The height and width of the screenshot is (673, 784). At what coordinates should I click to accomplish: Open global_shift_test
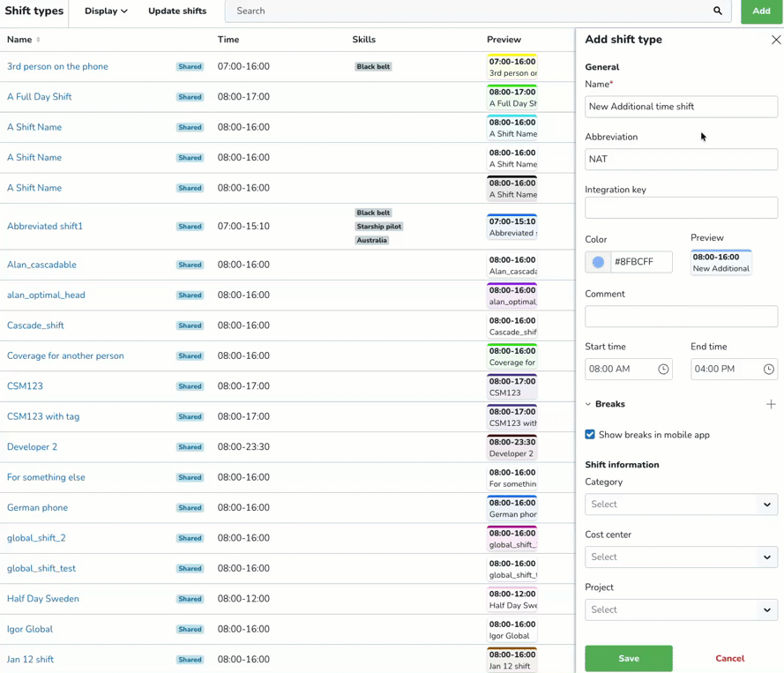click(41, 569)
